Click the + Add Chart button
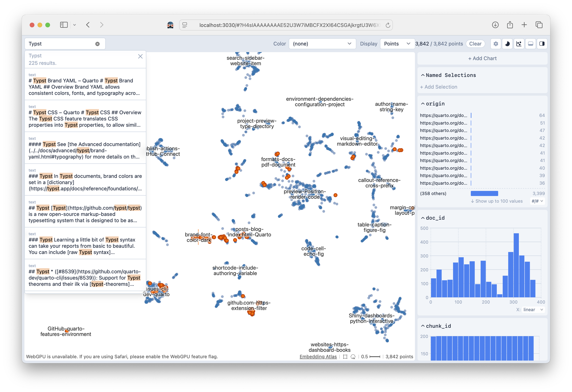The height and width of the screenshot is (392, 572). tap(482, 58)
